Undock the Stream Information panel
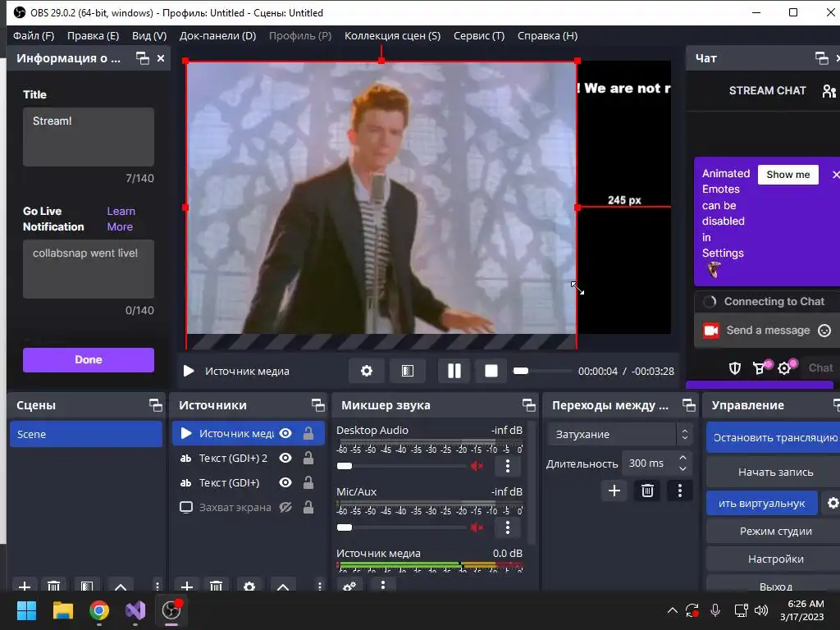 (143, 58)
